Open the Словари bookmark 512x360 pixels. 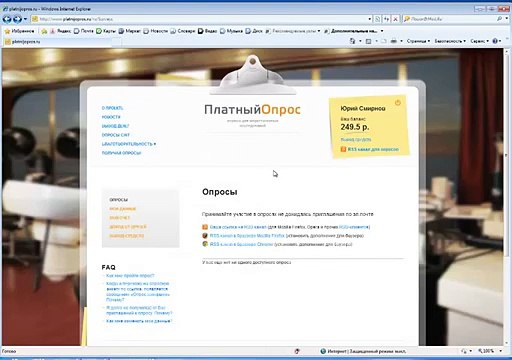click(x=183, y=31)
